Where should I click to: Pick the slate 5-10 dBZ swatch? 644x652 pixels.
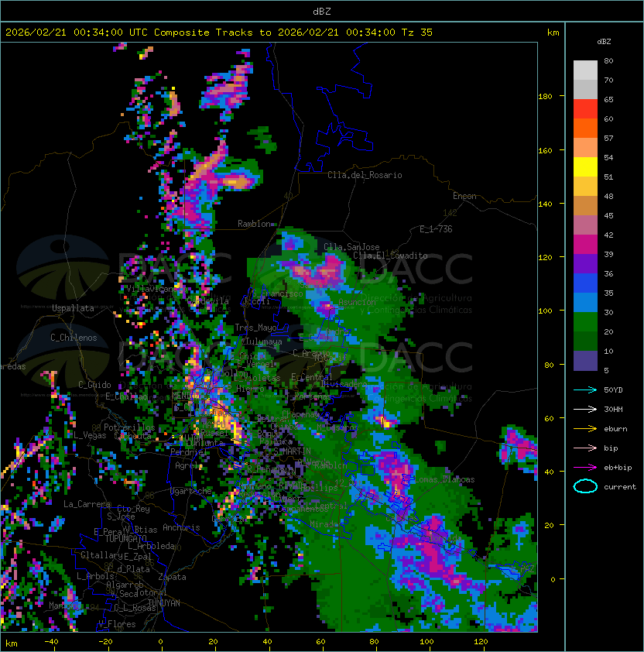pyautogui.click(x=585, y=361)
